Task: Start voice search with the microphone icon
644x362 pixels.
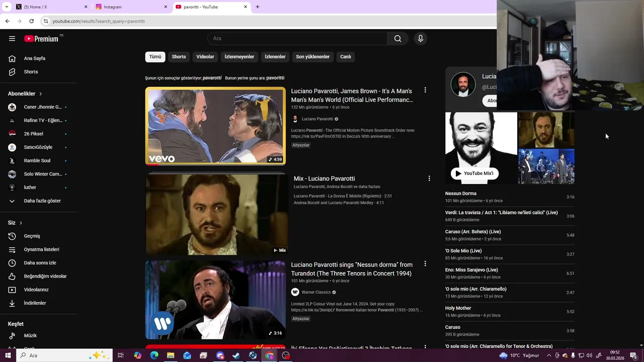Action: (421, 39)
